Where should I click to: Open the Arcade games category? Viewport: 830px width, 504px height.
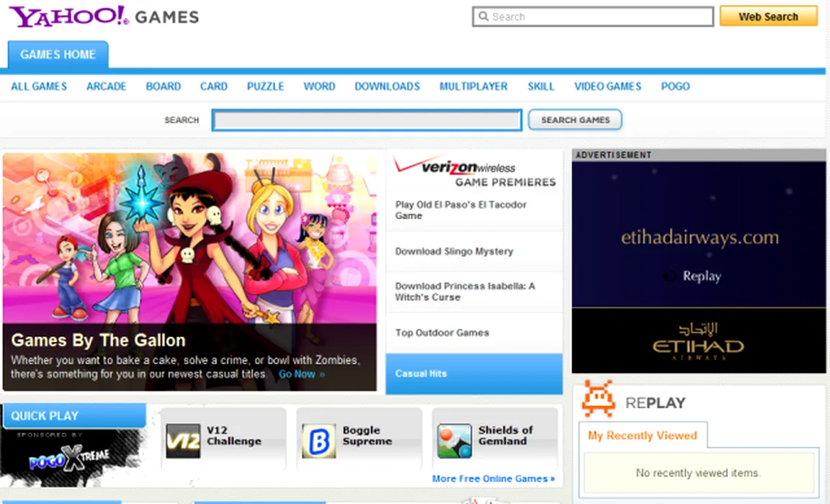[x=106, y=86]
